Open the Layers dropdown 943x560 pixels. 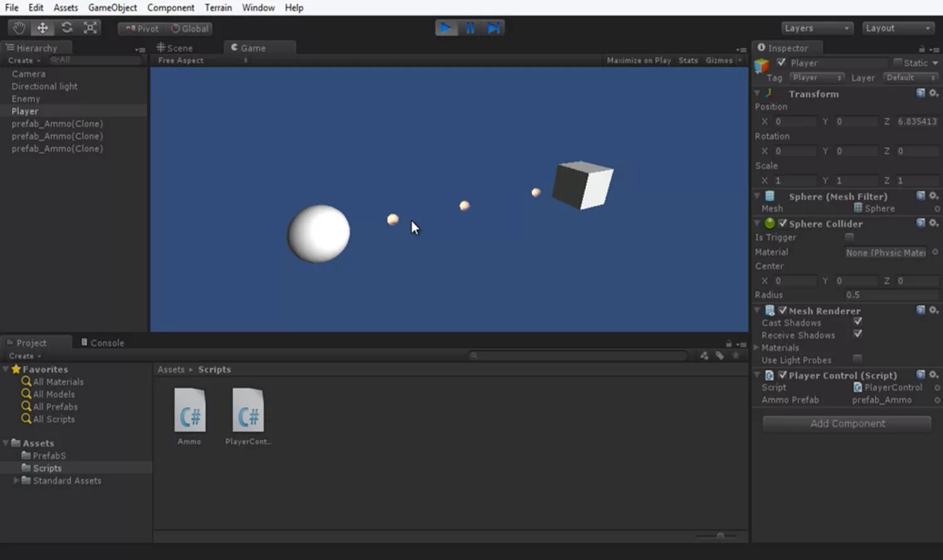tap(817, 28)
